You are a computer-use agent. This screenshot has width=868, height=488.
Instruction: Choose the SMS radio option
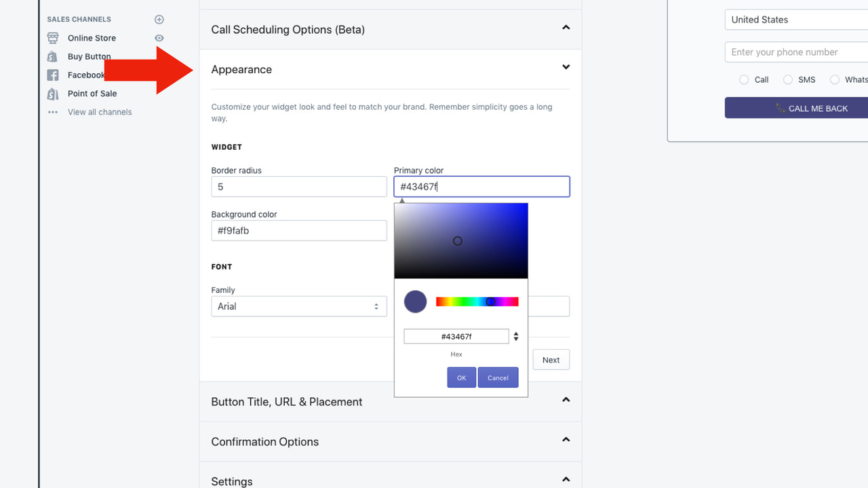click(789, 79)
